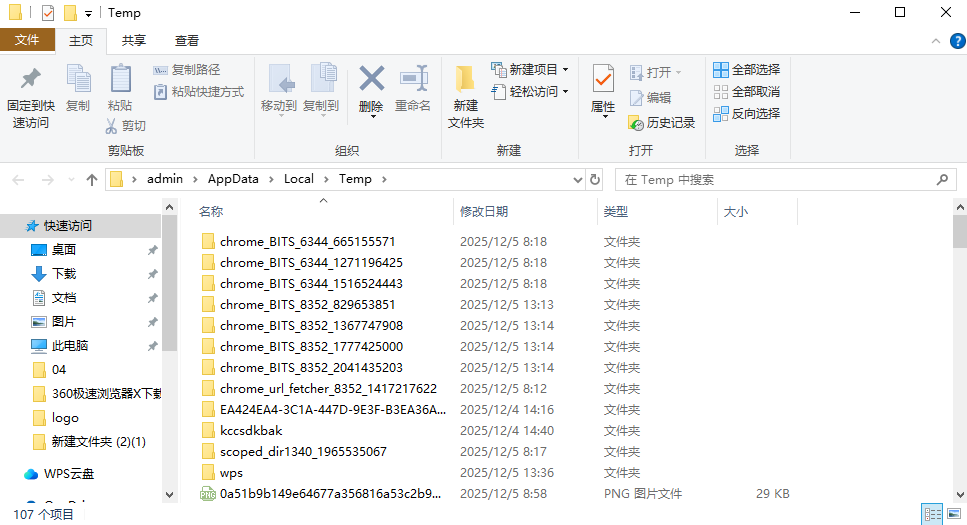967x525 pixels.
Task: Select the wps folder row
Action: 231,473
